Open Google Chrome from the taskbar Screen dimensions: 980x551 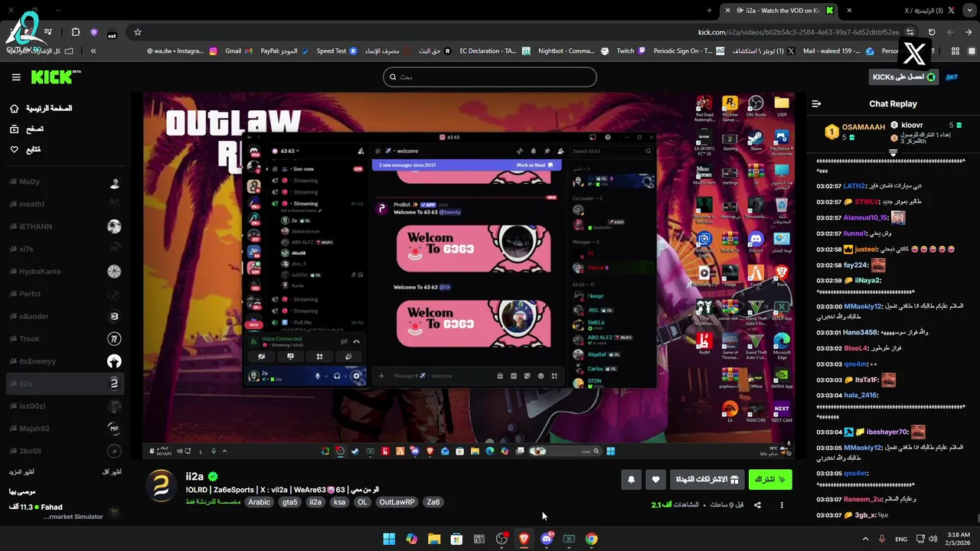coord(592,539)
